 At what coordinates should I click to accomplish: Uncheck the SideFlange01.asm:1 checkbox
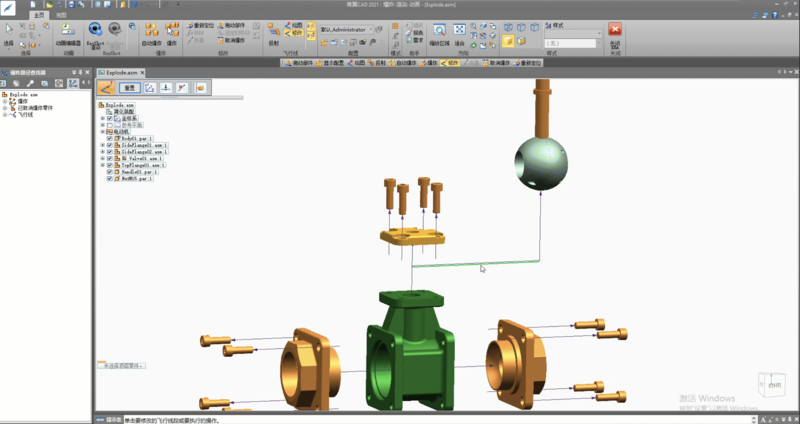(x=110, y=145)
